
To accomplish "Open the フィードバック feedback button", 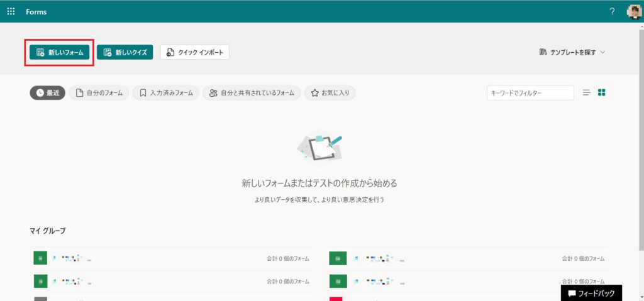I will pos(591,293).
